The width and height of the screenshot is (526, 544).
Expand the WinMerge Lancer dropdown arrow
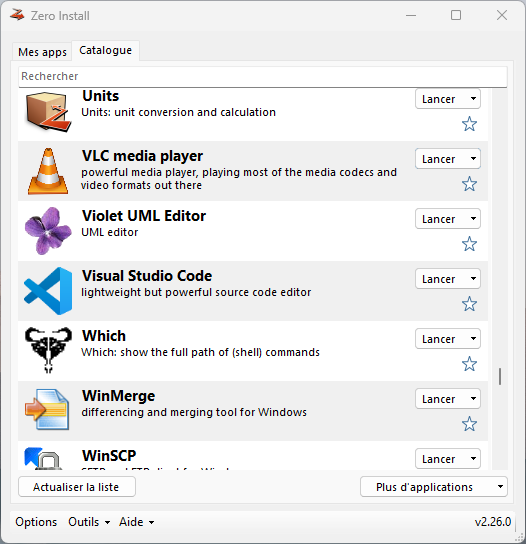pos(473,399)
